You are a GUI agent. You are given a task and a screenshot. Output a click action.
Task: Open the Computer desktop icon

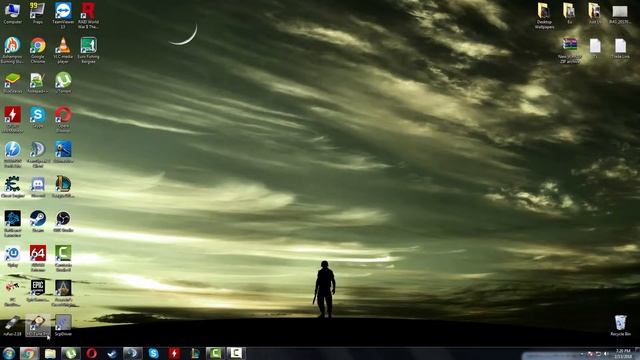click(x=12, y=13)
